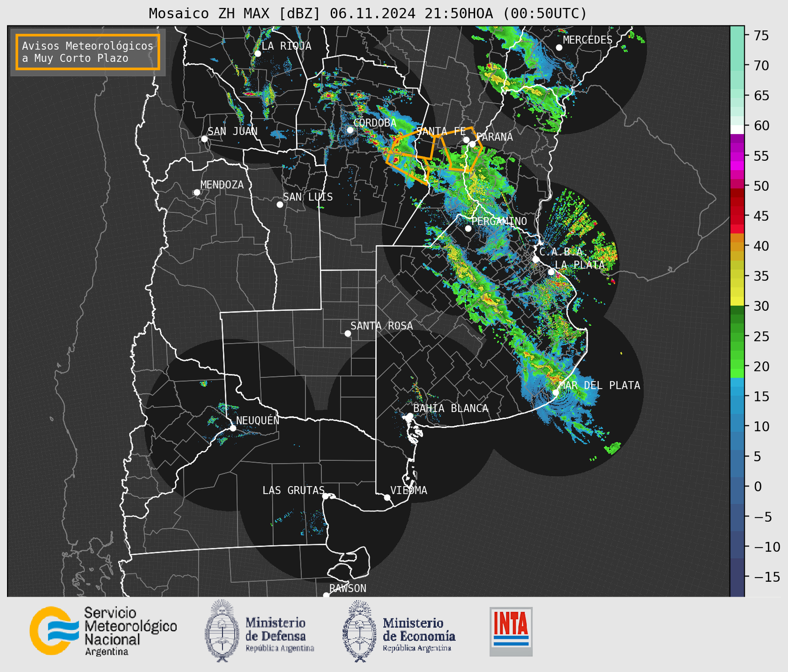788x672 pixels.
Task: Click the SAN LUIS label
Action: pos(308,197)
